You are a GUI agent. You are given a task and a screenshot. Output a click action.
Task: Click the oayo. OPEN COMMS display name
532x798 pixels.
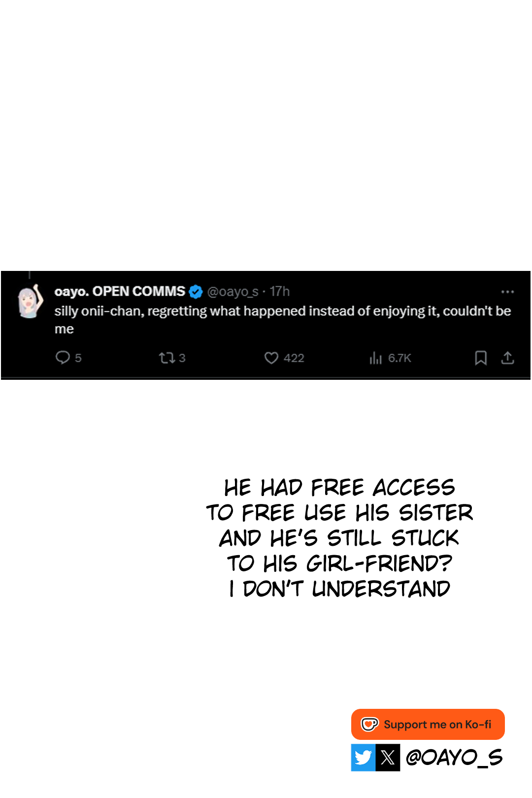pyautogui.click(x=120, y=291)
